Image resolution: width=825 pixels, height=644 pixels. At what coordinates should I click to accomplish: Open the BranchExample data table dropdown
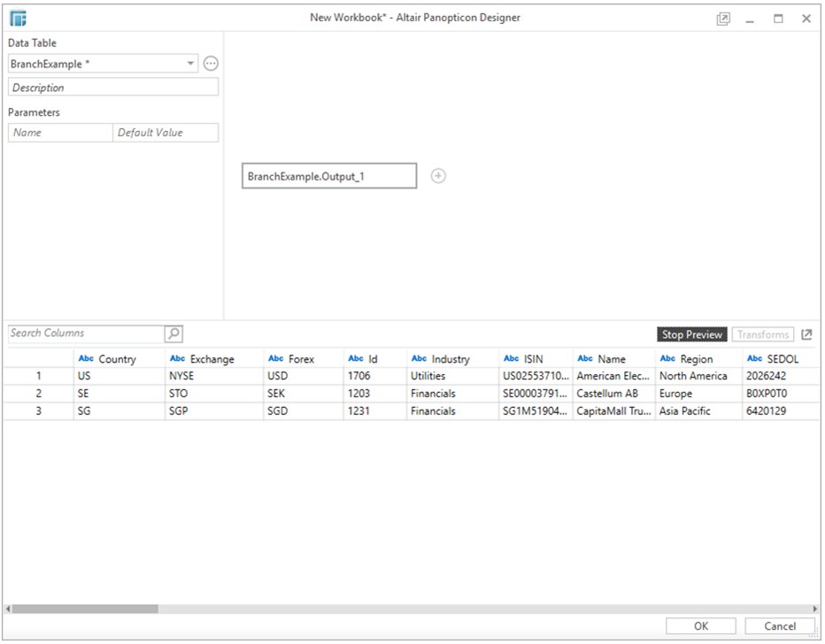[x=189, y=63]
